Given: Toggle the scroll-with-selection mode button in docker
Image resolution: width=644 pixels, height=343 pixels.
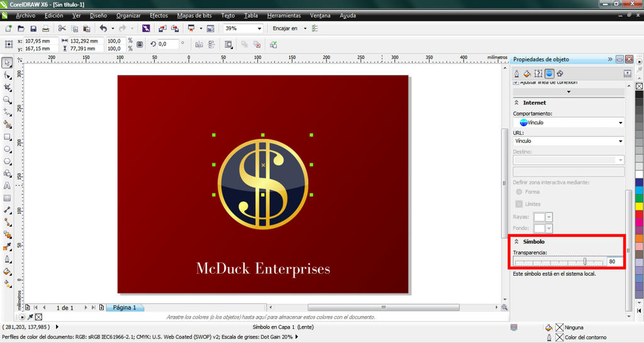Looking at the screenshot, I should (627, 73).
